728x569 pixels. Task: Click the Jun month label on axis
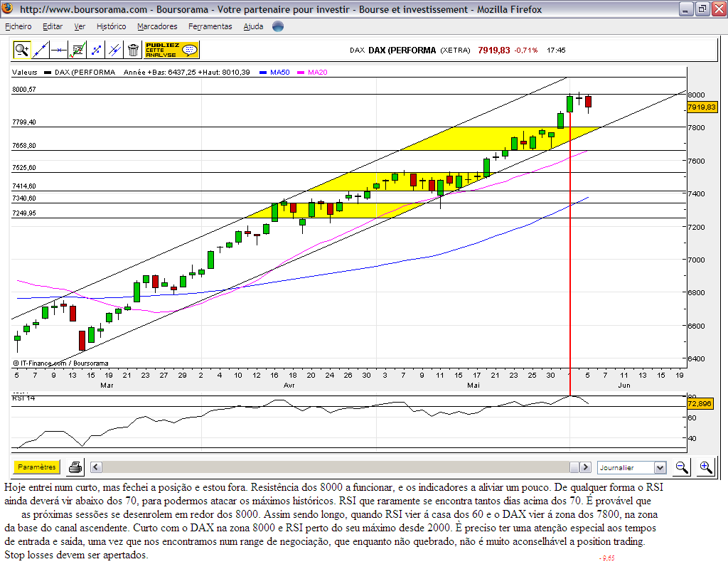pos(624,385)
